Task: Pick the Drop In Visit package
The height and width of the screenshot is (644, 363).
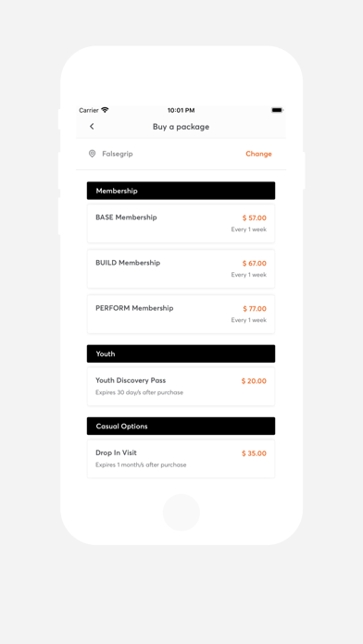Action: click(x=181, y=459)
